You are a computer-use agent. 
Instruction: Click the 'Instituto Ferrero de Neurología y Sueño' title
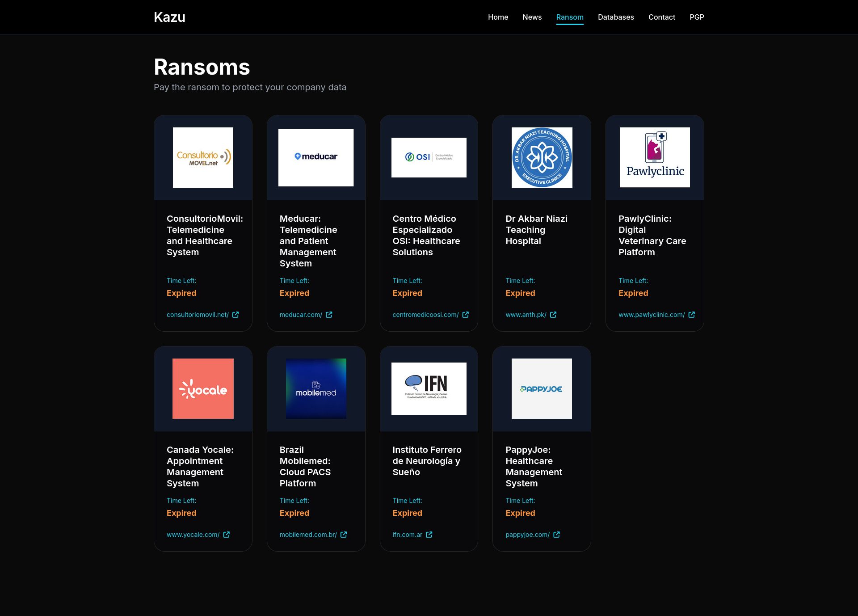(427, 461)
